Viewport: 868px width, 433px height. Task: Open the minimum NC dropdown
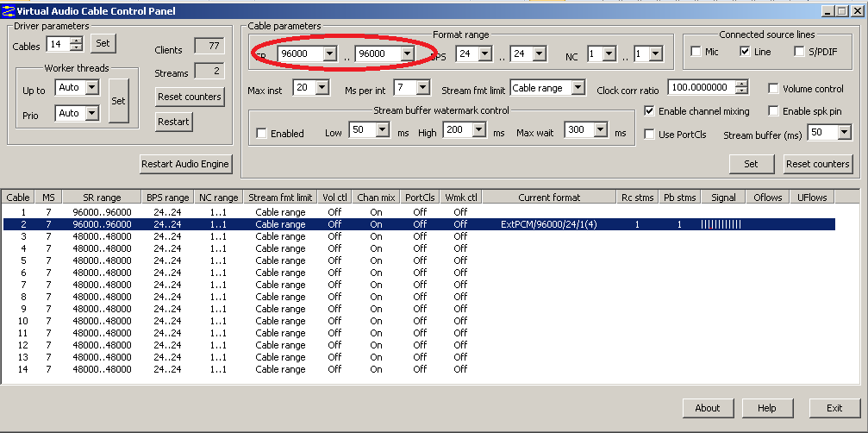(609, 53)
